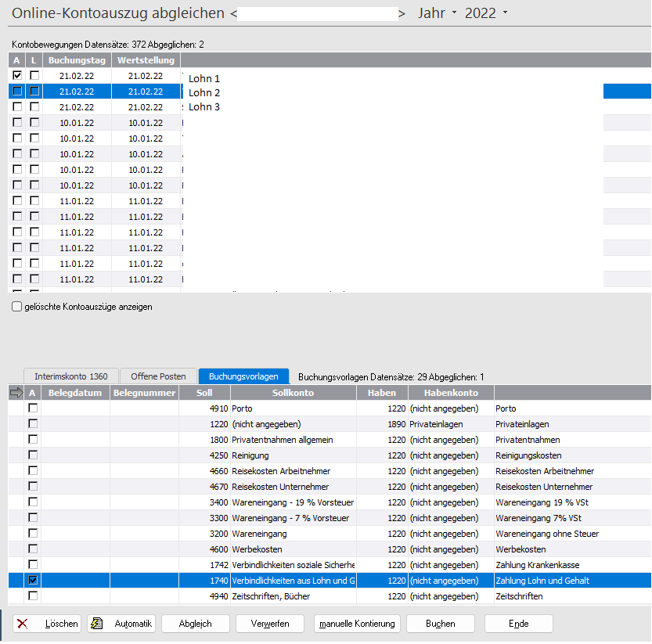Uncheck the Zahlung Lohn und Gehalt checkbox
Viewport: 652px width, 644px height.
point(33,580)
